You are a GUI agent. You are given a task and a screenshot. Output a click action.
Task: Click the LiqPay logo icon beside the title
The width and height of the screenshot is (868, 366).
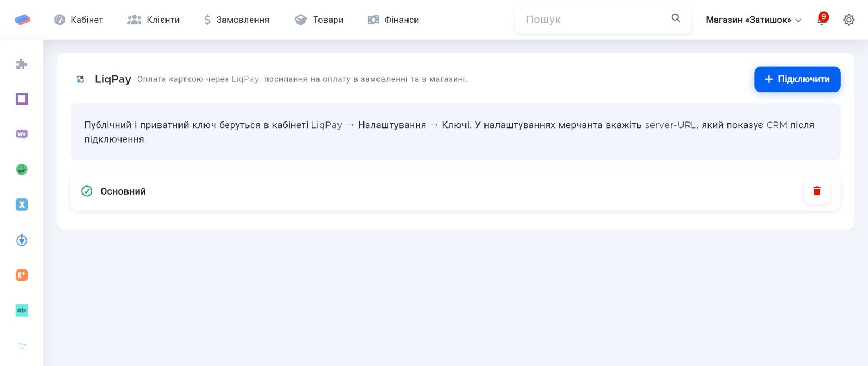point(80,79)
